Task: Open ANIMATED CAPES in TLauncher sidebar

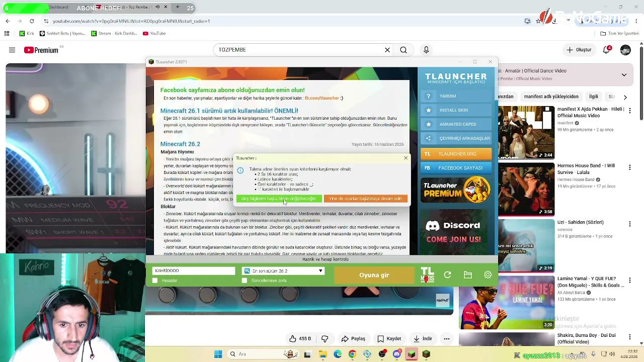Action: coord(455,124)
